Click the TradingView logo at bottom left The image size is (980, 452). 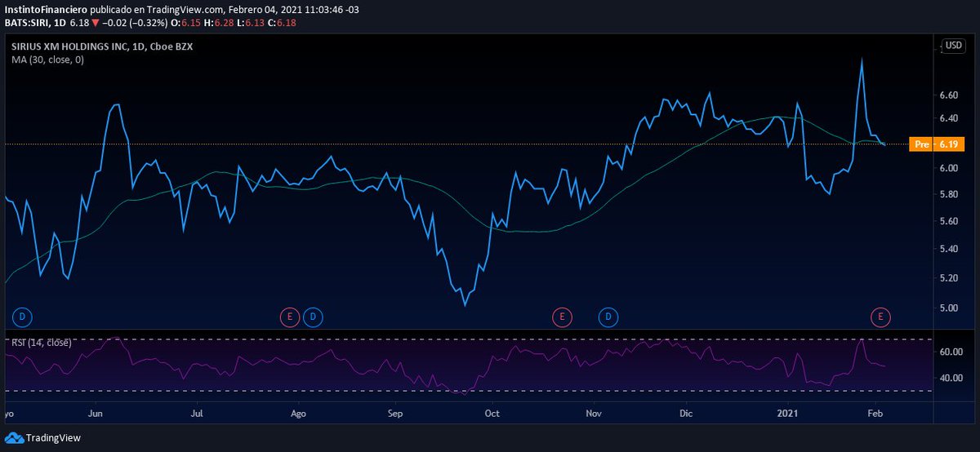pyautogui.click(x=42, y=438)
